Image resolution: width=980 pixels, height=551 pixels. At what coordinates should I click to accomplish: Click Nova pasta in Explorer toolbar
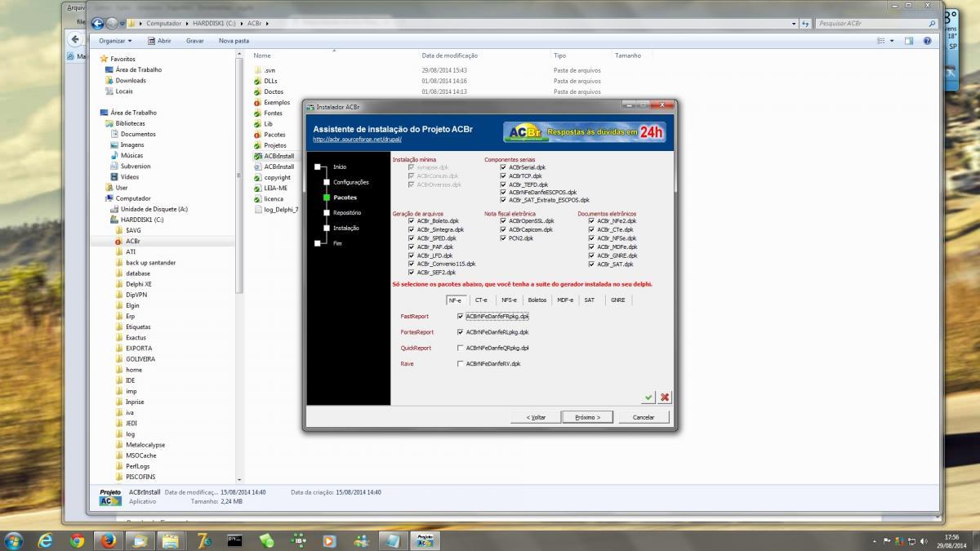[x=234, y=40]
